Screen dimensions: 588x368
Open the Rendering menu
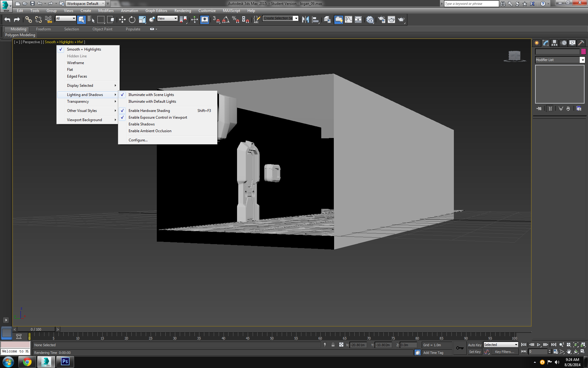click(x=183, y=11)
